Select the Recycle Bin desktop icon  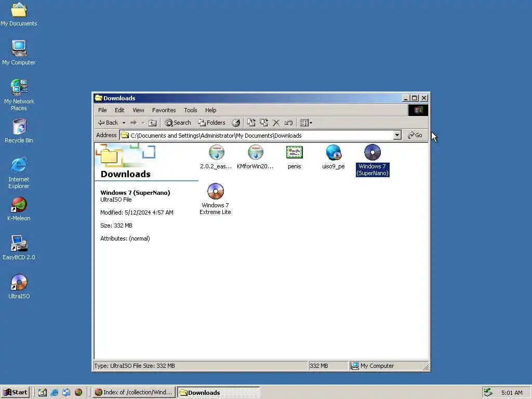19,131
